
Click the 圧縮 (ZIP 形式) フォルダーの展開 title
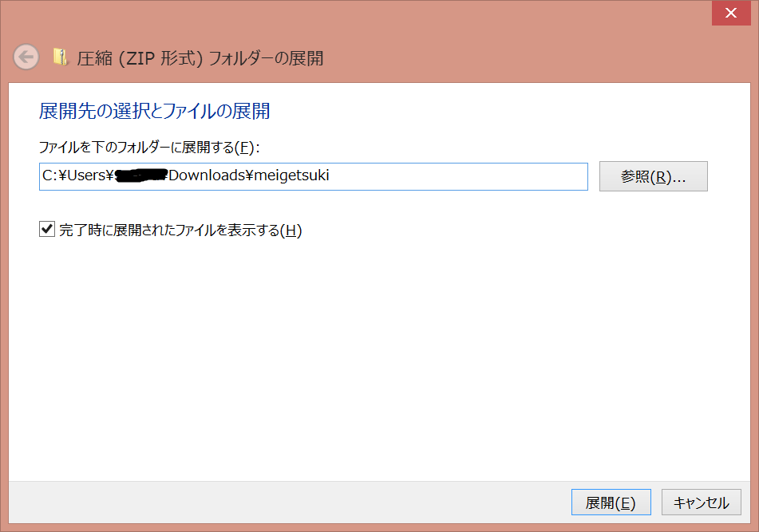pyautogui.click(x=200, y=58)
